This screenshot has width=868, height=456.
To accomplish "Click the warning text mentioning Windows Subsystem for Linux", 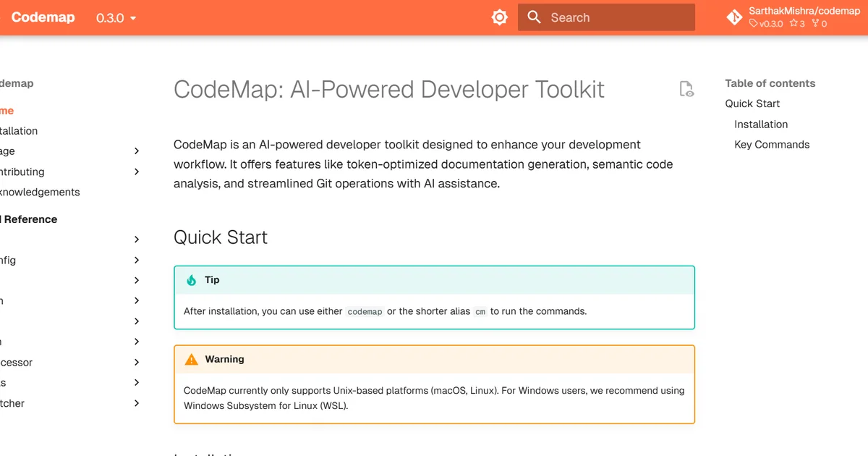I will (434, 398).
